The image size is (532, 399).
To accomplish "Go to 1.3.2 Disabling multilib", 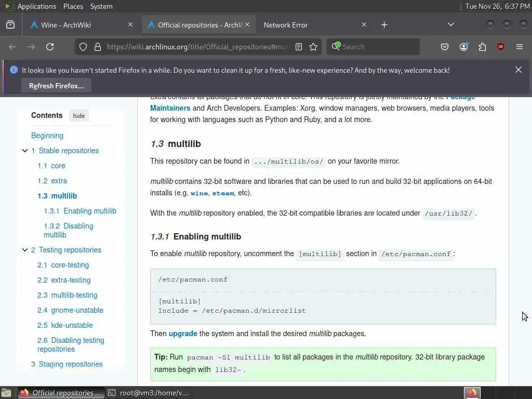I will tap(69, 230).
